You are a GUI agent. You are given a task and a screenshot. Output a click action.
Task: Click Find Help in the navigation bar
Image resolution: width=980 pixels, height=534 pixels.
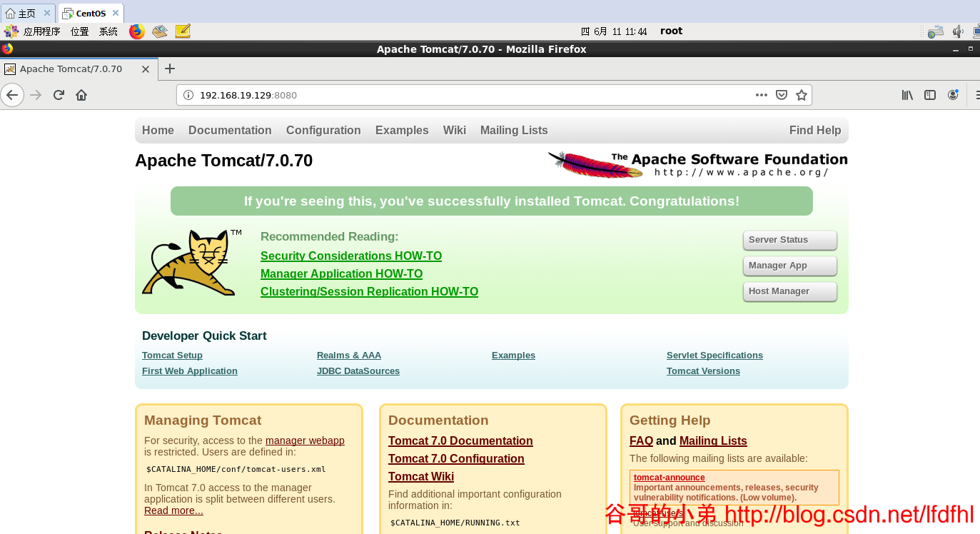click(815, 130)
